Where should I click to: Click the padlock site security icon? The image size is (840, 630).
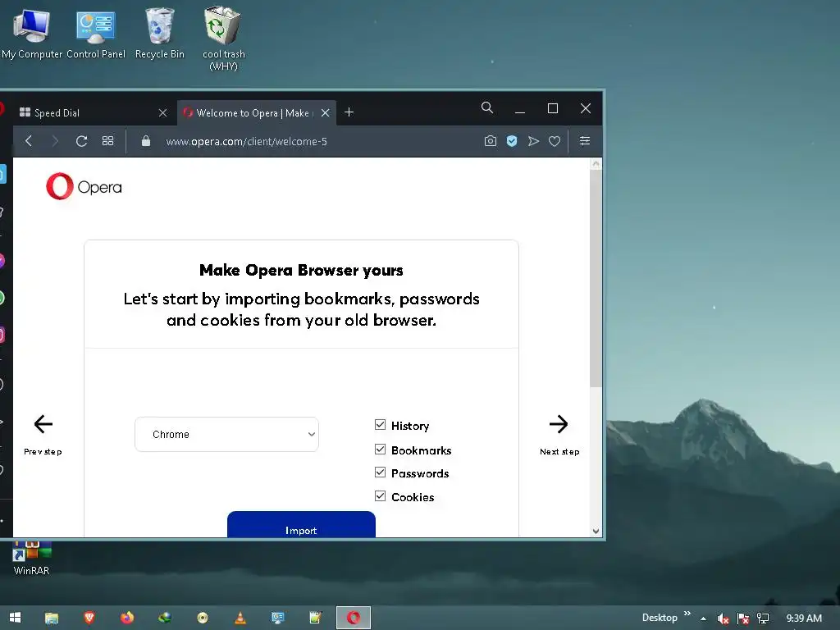(146, 141)
